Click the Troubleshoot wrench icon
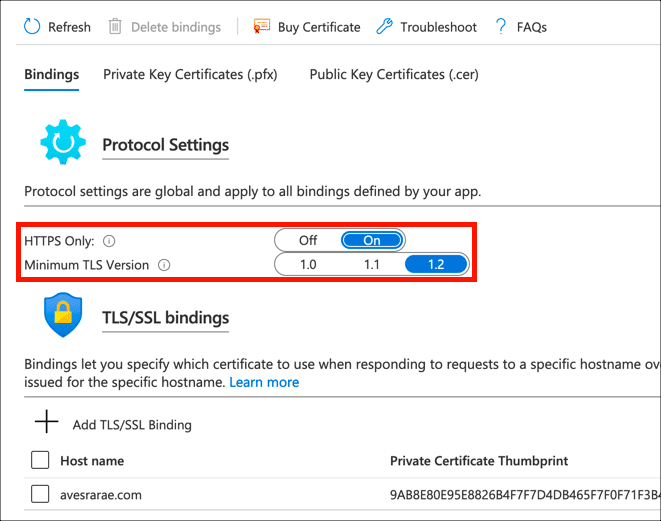Screen dimensions: 661x521 coord(385,27)
